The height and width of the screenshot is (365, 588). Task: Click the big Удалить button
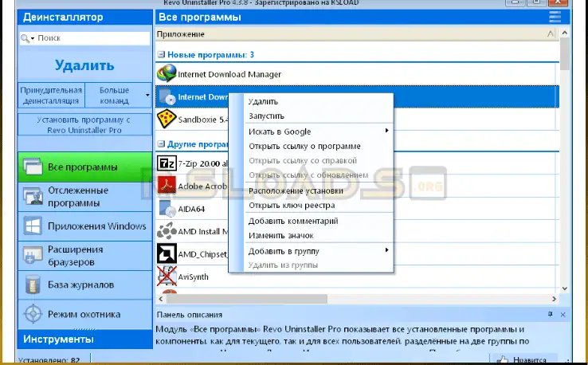[x=84, y=65]
